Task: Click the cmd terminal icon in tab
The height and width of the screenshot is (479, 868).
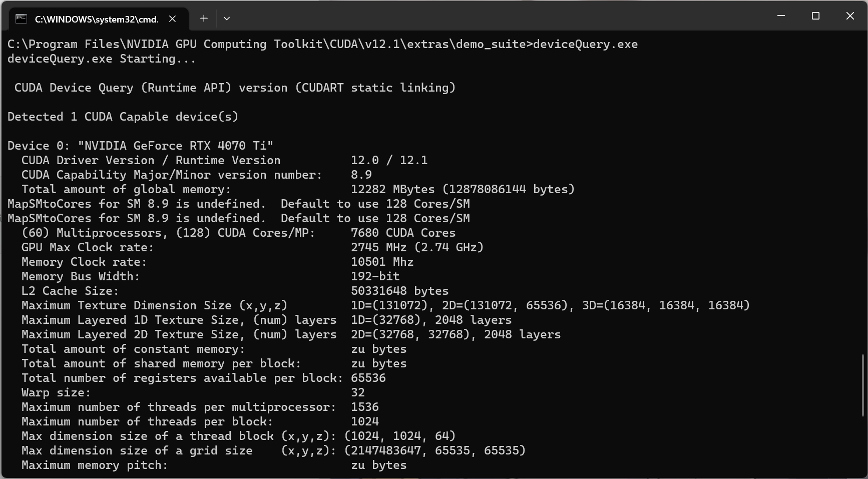Action: tap(21, 19)
